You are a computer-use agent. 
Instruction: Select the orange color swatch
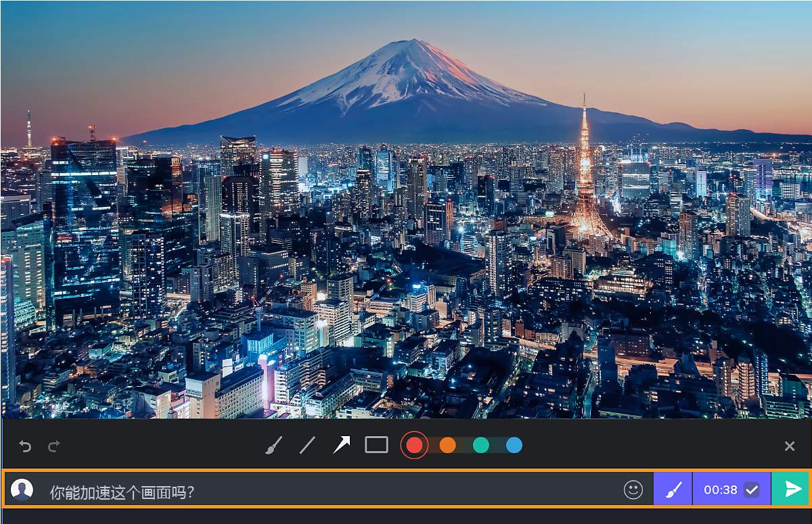[x=448, y=445]
